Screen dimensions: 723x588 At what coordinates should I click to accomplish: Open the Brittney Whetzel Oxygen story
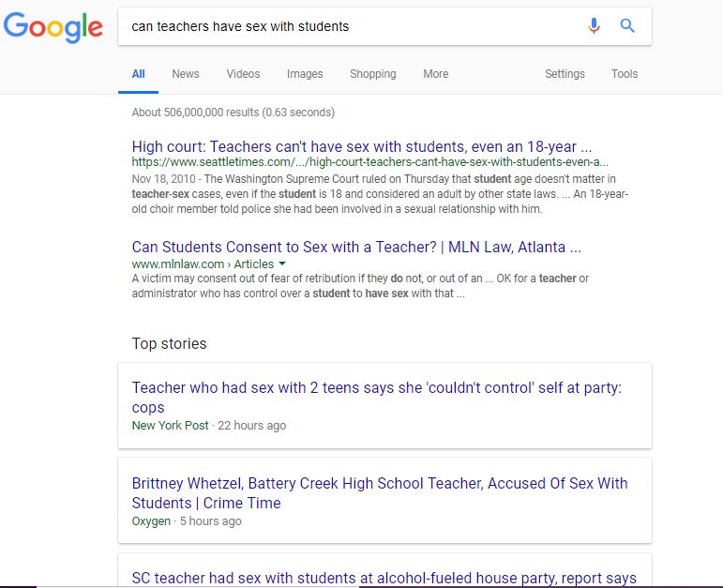(380, 492)
